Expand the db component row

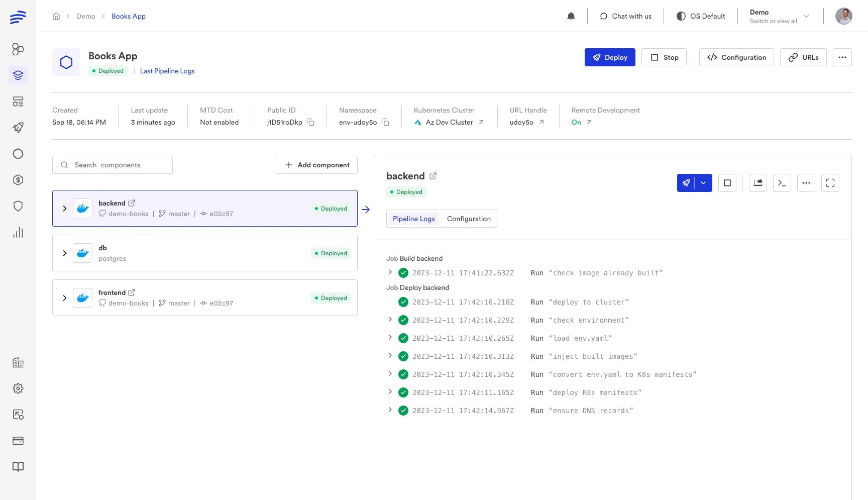(64, 253)
